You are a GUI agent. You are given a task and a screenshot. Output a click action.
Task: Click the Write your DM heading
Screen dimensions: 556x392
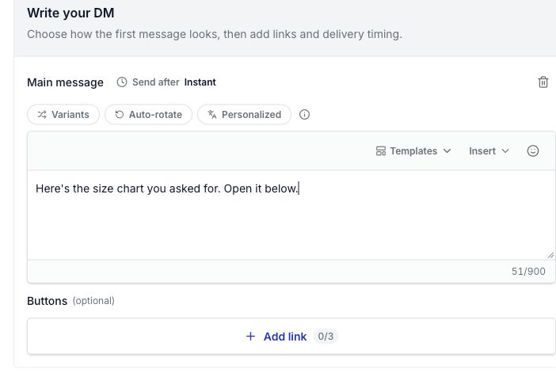click(70, 13)
